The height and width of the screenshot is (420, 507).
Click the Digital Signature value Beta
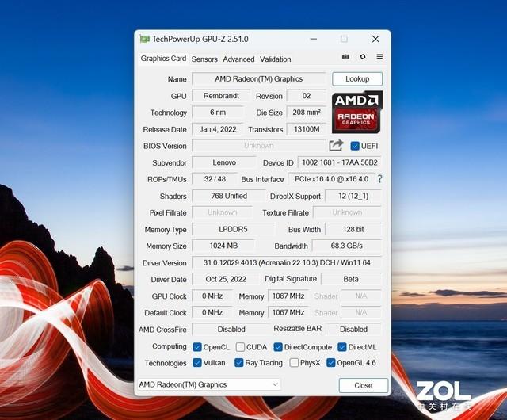[x=351, y=279]
